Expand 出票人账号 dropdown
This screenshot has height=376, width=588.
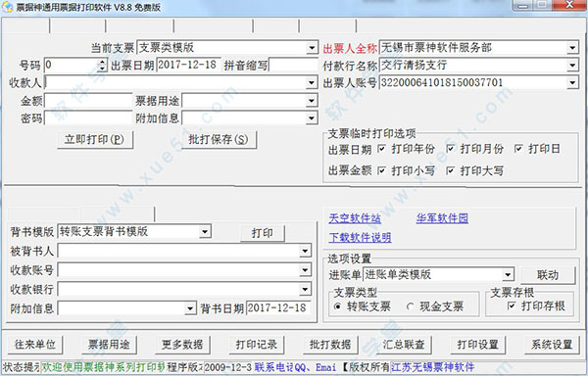point(572,83)
